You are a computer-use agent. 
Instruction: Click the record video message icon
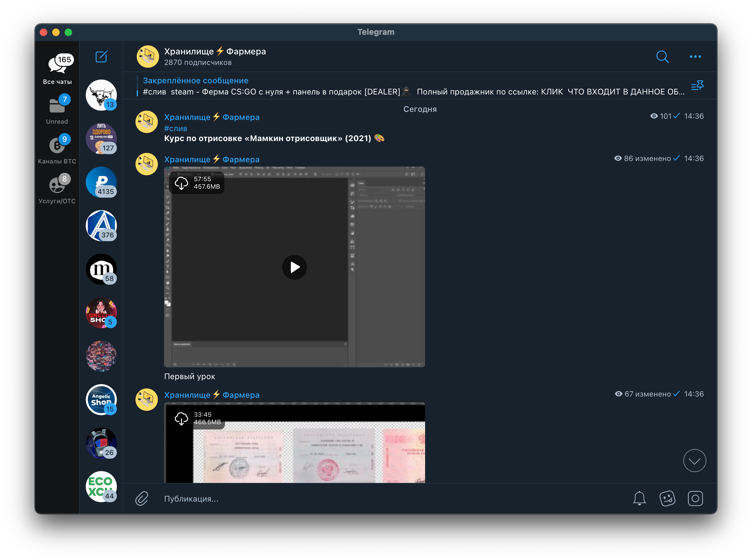coord(695,498)
